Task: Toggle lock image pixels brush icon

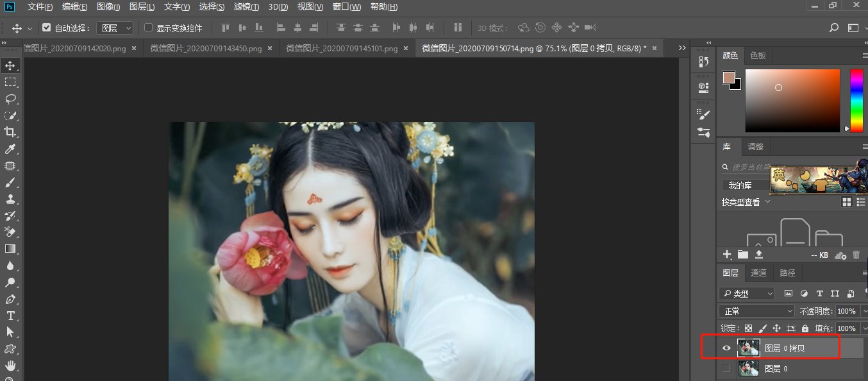Action: point(762,328)
